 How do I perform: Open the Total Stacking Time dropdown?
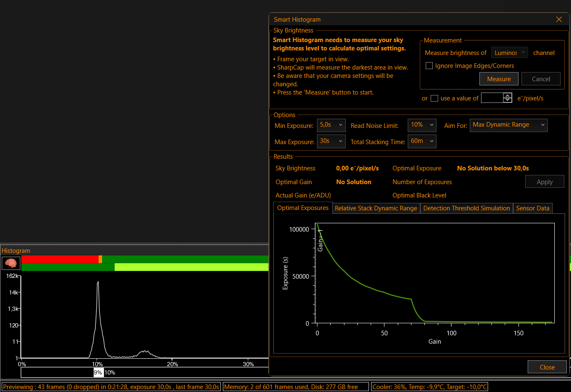pos(422,141)
